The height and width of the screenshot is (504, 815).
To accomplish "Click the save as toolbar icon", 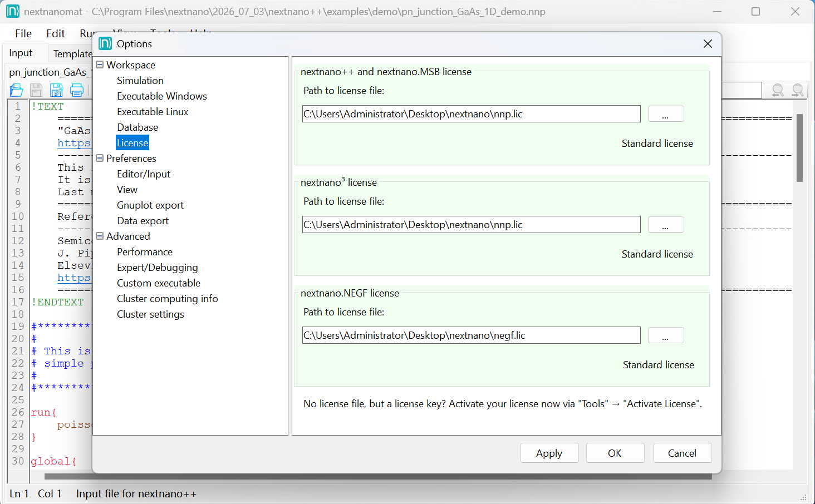I will pyautogui.click(x=56, y=90).
